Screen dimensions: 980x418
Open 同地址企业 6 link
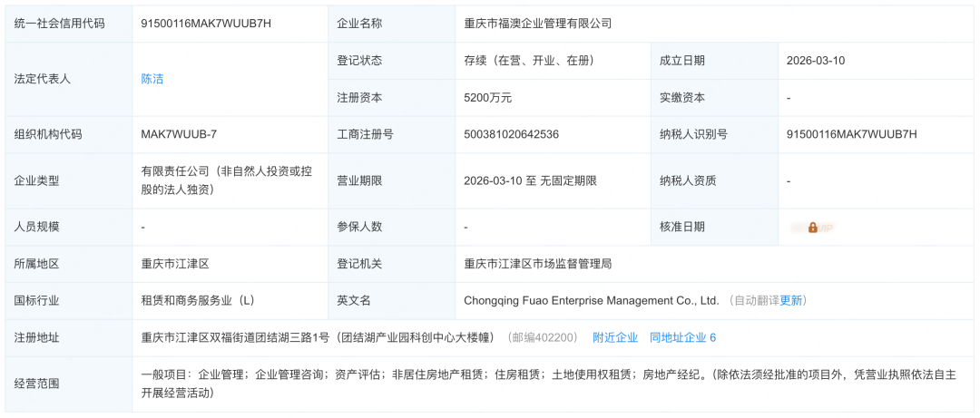(x=682, y=337)
